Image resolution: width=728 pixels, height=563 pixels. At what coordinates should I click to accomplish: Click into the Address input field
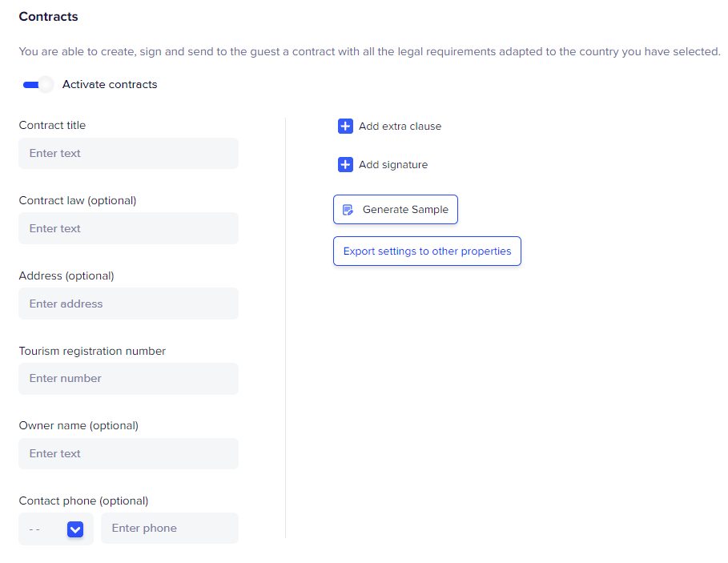click(x=129, y=304)
